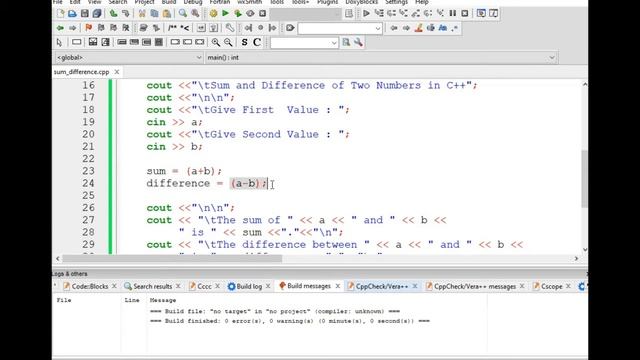640x360 pixels.
Task: Start the debugger with Debug/Continue
Action: click(x=366, y=13)
